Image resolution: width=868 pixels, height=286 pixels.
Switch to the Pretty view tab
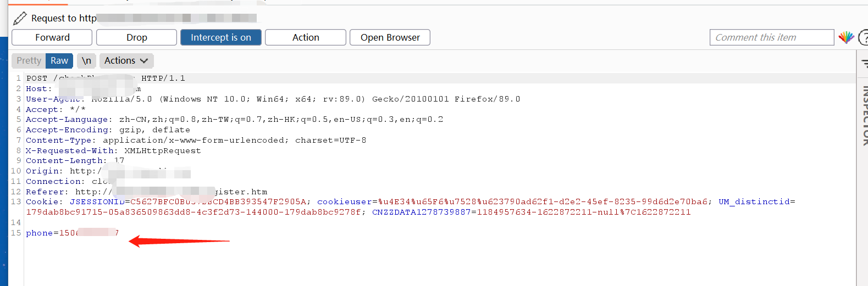click(29, 60)
